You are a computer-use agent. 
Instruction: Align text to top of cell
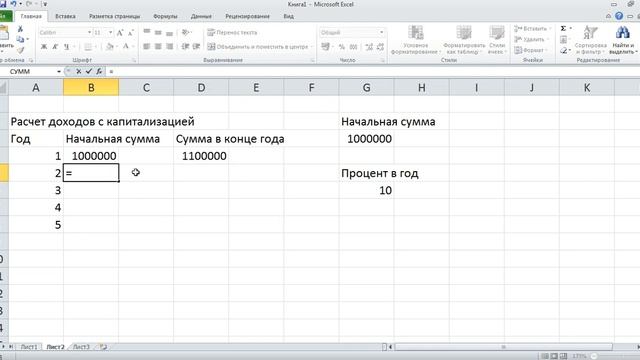click(147, 32)
